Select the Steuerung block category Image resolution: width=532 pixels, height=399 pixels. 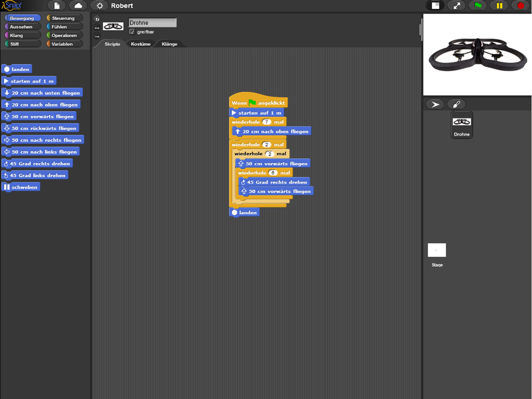click(64, 18)
